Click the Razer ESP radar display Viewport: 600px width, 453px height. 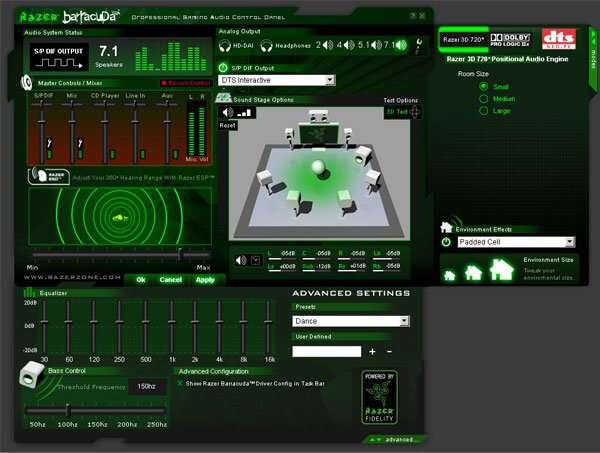120,216
